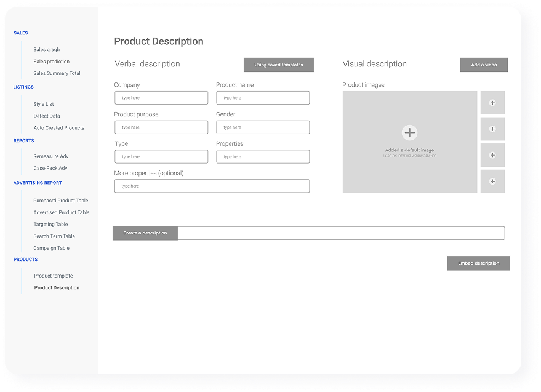The width and height of the screenshot is (541, 392).
Task: Open Campaign Table in sidebar
Action: [x=52, y=248]
